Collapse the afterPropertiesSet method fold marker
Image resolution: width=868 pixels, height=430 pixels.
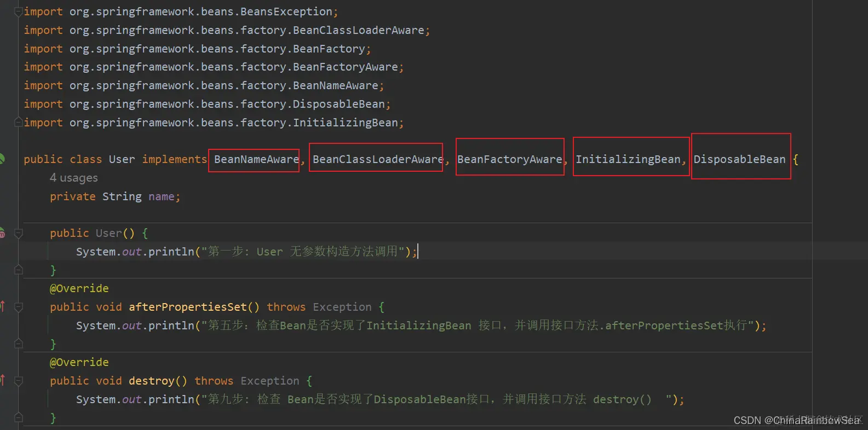(18, 307)
